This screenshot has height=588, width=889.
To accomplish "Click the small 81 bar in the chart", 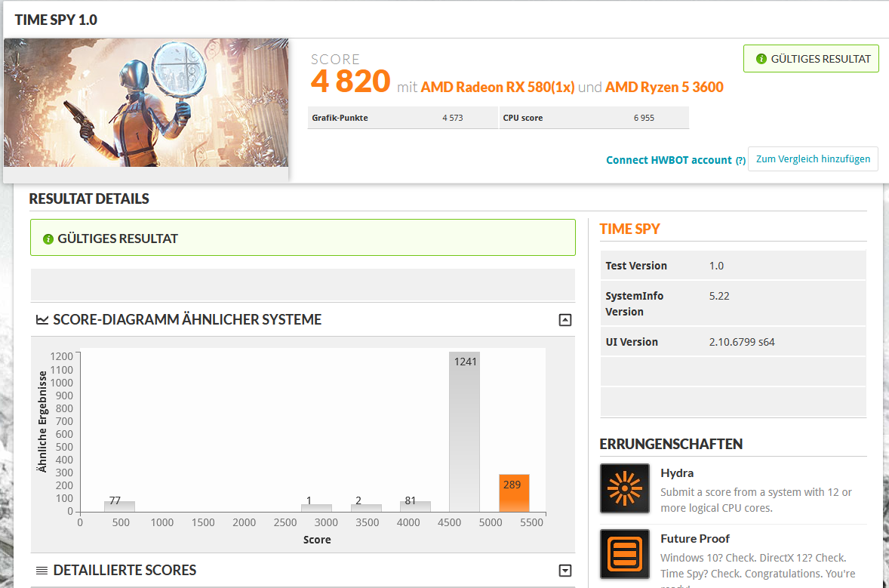I will [415, 506].
